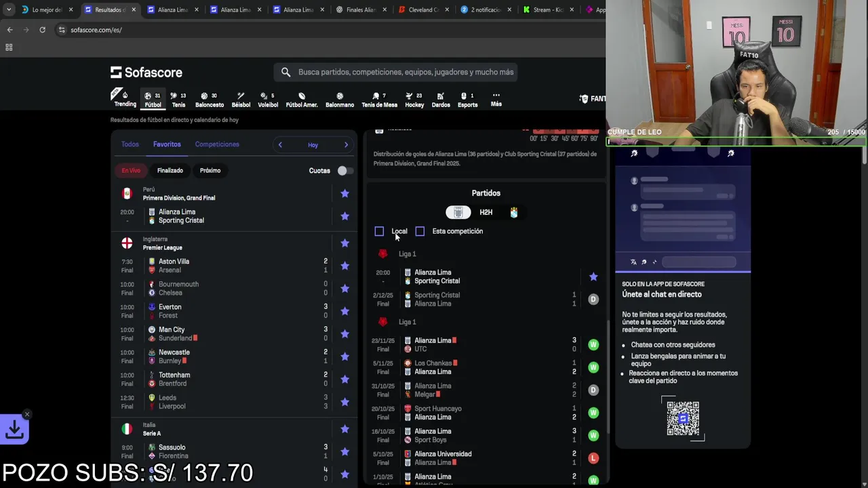Select the Balonmano sport icon

(340, 99)
